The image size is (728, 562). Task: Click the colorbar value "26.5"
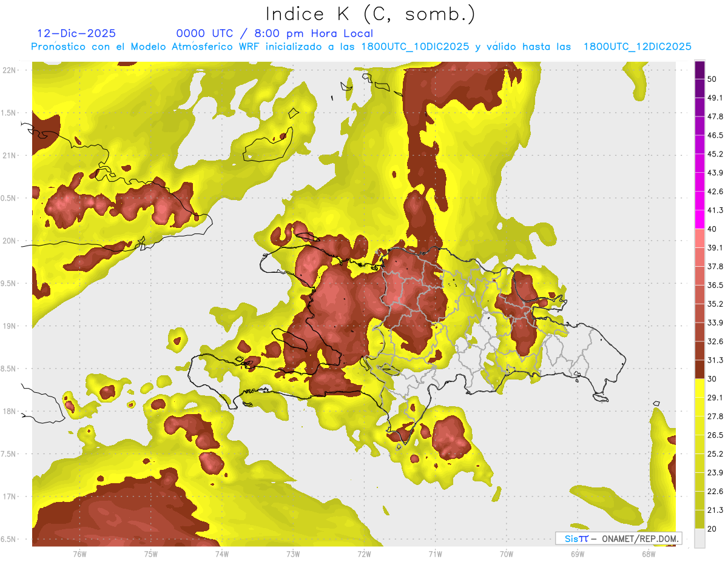click(x=715, y=435)
